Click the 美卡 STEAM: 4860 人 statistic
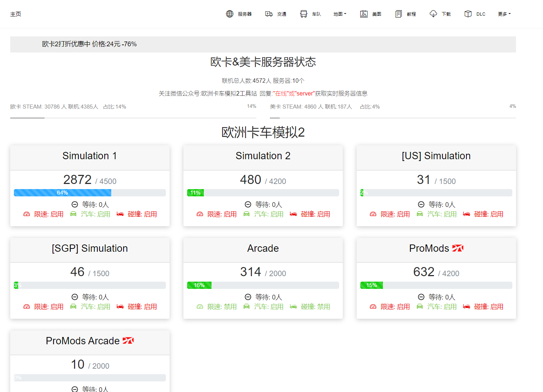The height and width of the screenshot is (392, 543). coord(296,107)
